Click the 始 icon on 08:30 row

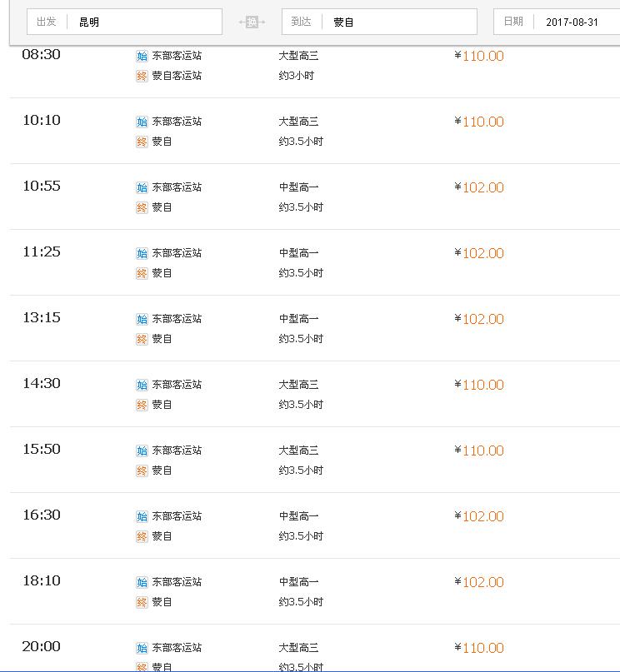point(142,56)
